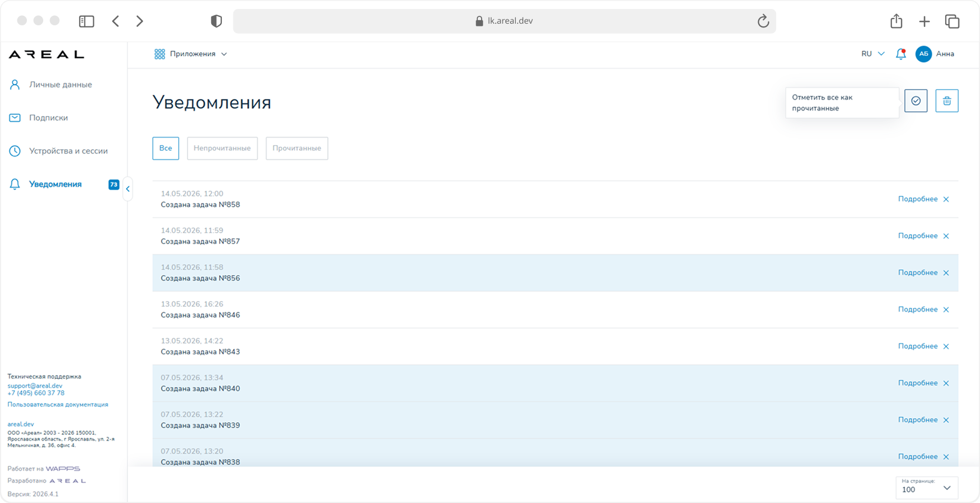980x503 pixels.
Task: Open the bell notifications icon in header
Action: pyautogui.click(x=901, y=54)
